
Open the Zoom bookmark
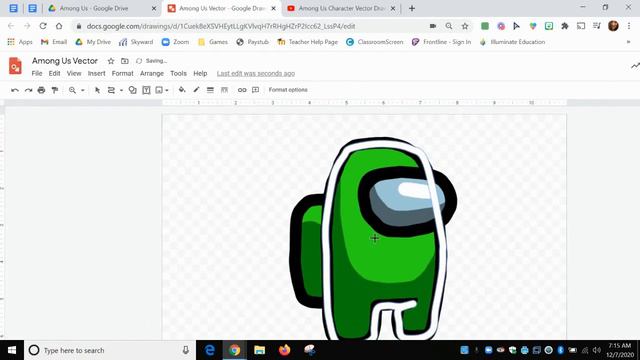coord(176,42)
